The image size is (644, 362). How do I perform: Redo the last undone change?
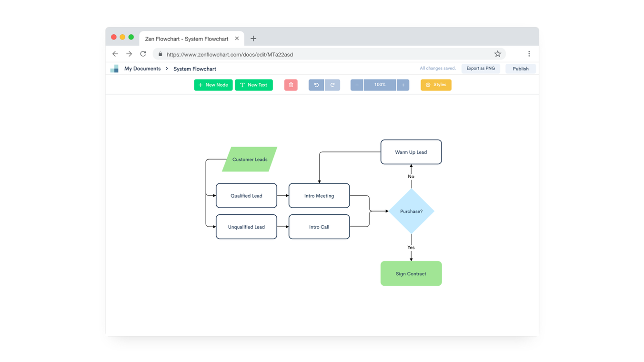(x=332, y=85)
